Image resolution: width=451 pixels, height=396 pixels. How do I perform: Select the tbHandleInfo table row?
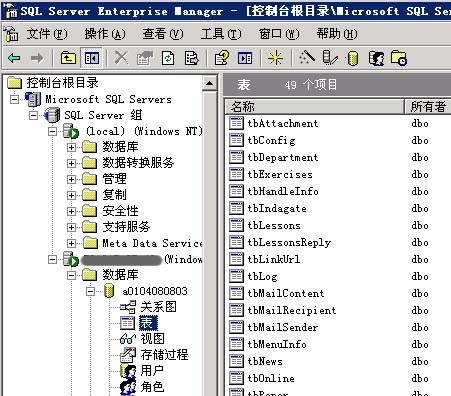pos(283,191)
